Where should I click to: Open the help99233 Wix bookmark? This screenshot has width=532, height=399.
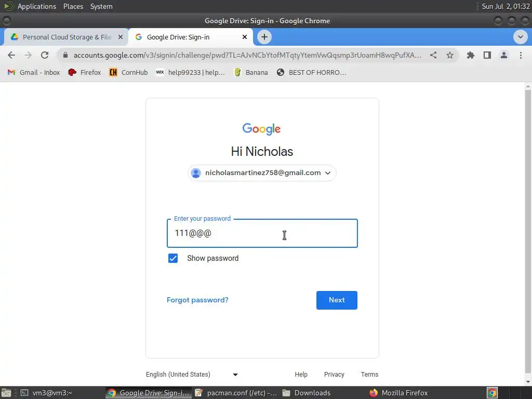[x=190, y=72]
